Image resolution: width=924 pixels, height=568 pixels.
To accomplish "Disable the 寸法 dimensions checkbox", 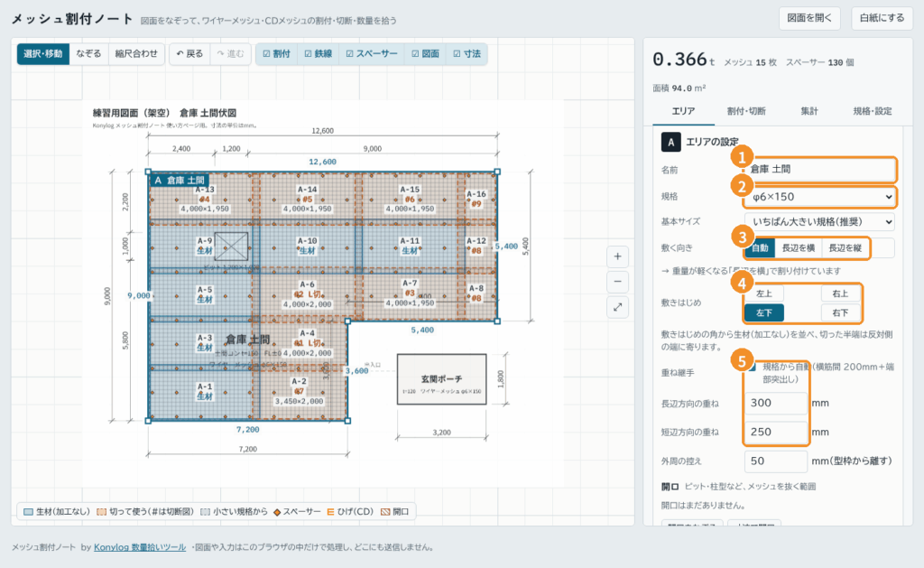I will point(467,53).
